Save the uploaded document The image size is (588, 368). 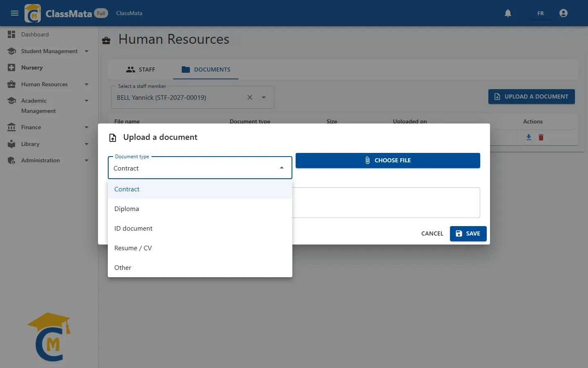point(468,233)
